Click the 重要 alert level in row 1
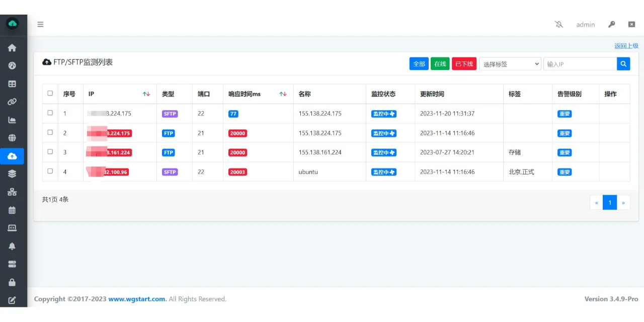The width and height of the screenshot is (644, 322). click(x=565, y=114)
